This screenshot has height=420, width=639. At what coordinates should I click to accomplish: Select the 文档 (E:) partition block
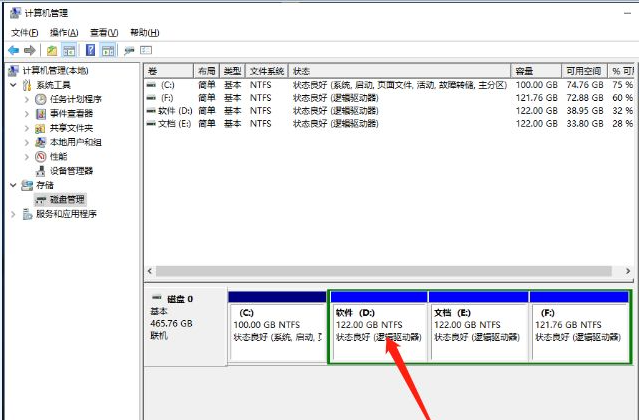478,326
